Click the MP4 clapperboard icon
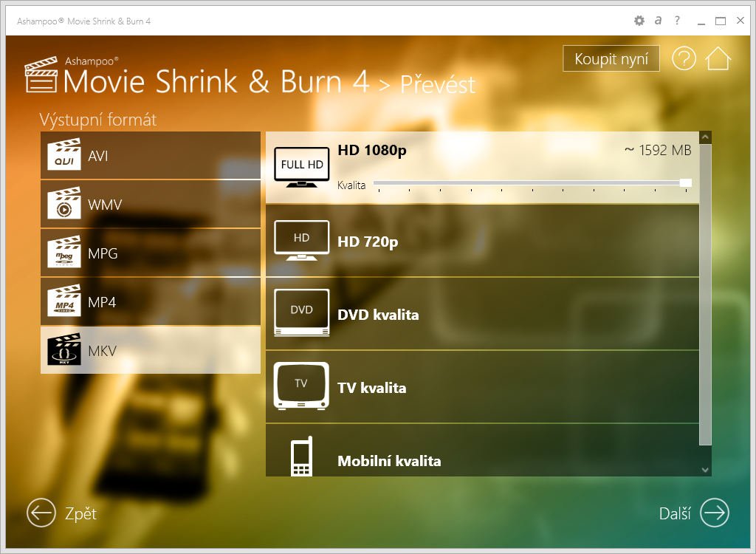The height and width of the screenshot is (554, 756). click(64, 301)
